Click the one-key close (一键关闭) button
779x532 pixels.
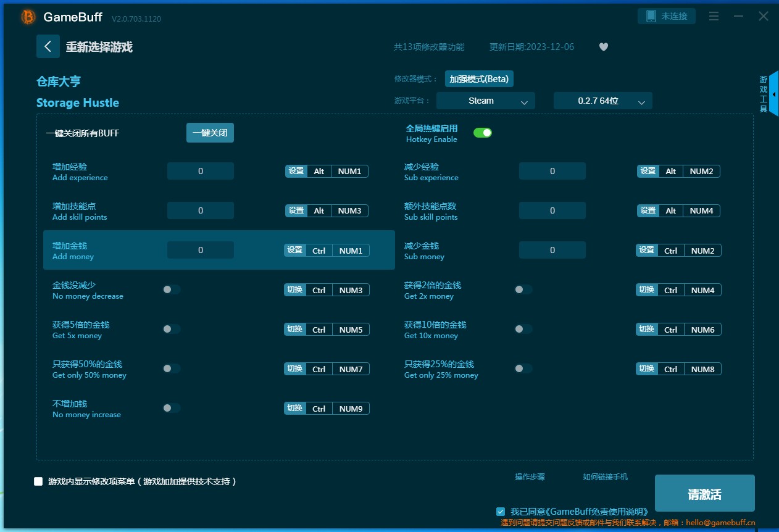coord(210,133)
